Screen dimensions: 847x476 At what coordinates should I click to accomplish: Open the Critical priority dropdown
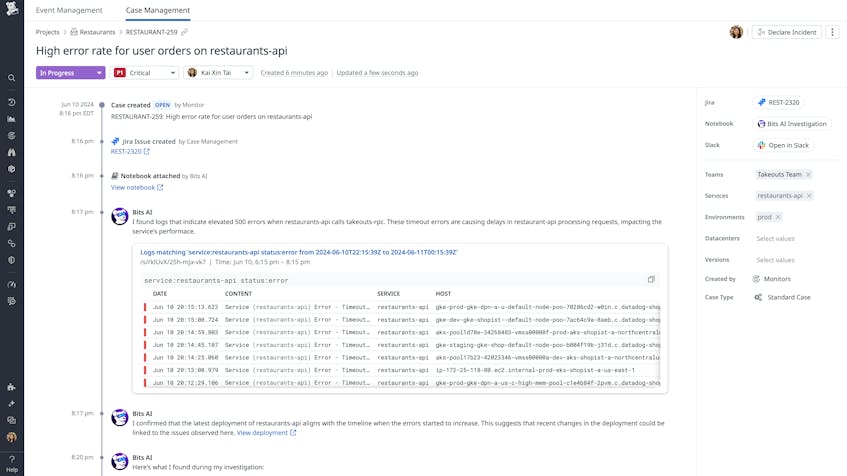pyautogui.click(x=145, y=73)
